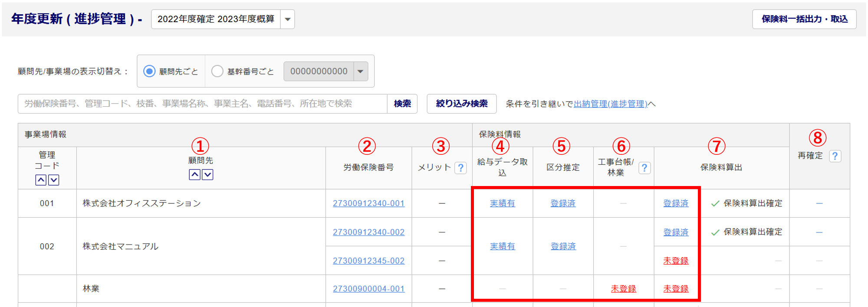Viewport: 868px width, 307px height.
Task: Click 給与データ取込 column header
Action: pyautogui.click(x=503, y=167)
